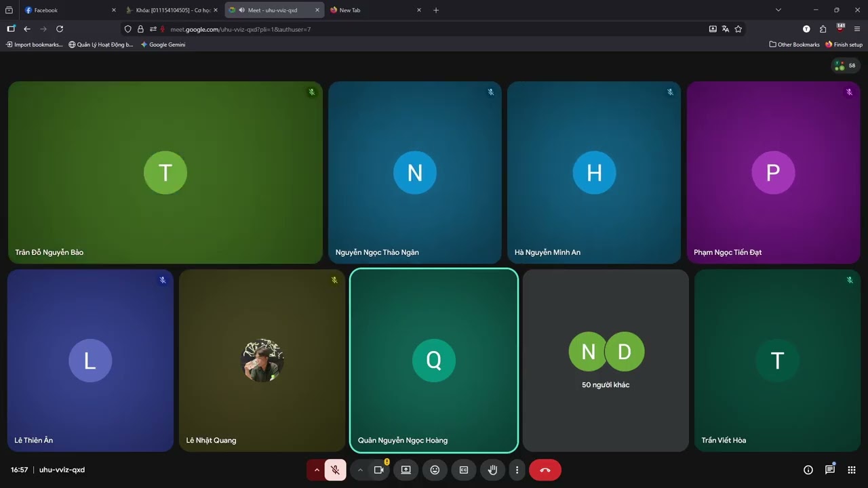Leave the call with the red hang-up button
Screen dimensions: 868x488
click(545, 470)
